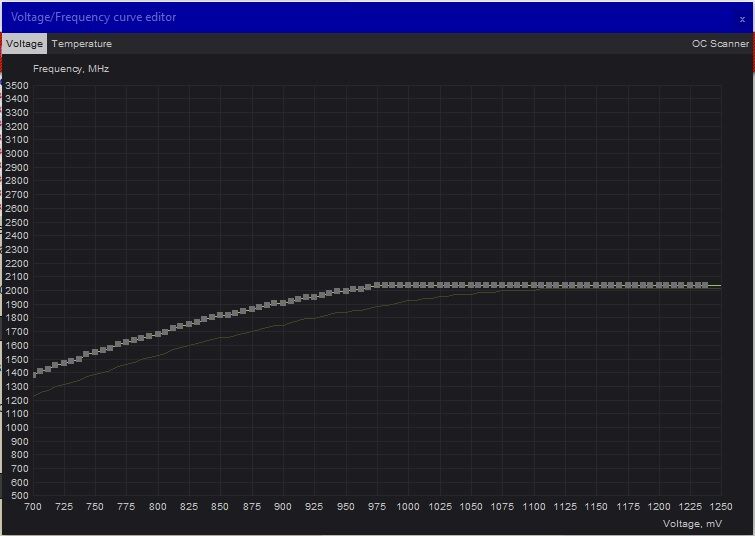Click the 1100 voltage axis value

click(534, 507)
